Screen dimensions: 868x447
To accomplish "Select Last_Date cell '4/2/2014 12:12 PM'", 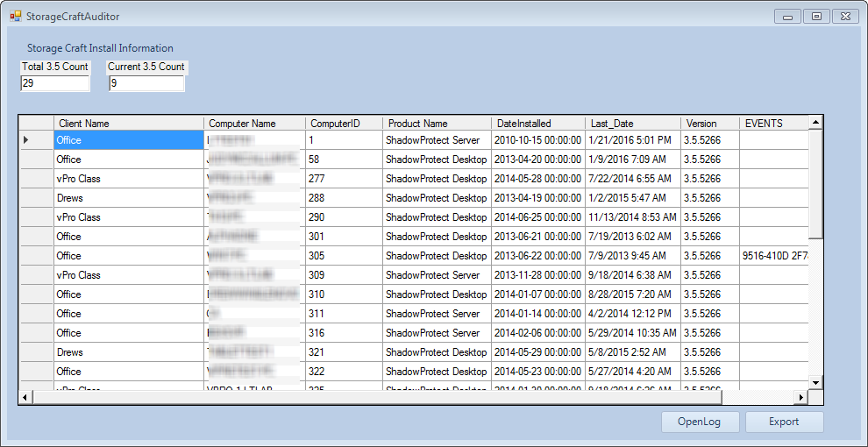I will pyautogui.click(x=633, y=314).
